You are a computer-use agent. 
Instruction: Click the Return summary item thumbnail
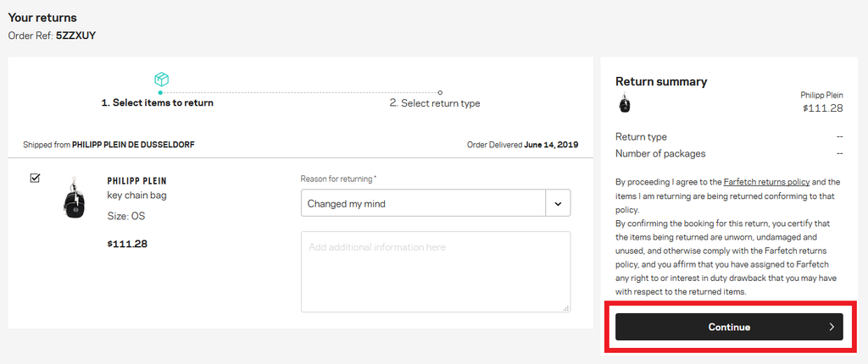[x=624, y=103]
